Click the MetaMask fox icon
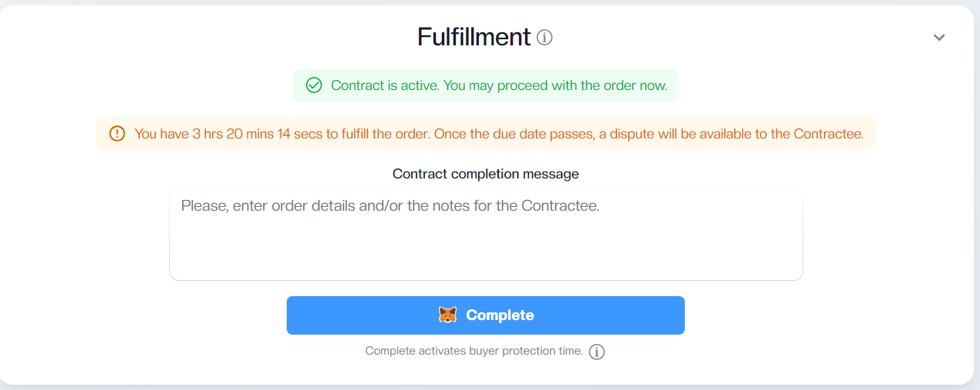The image size is (980, 390). (x=447, y=315)
